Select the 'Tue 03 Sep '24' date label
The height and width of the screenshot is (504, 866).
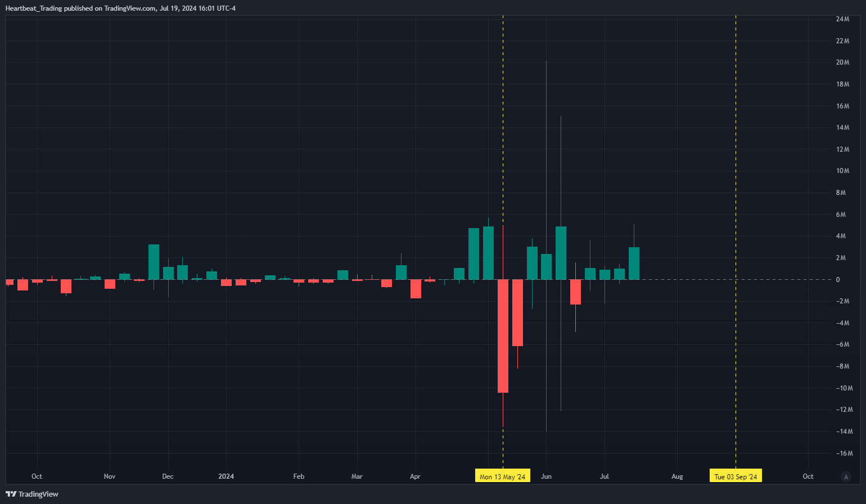point(736,476)
